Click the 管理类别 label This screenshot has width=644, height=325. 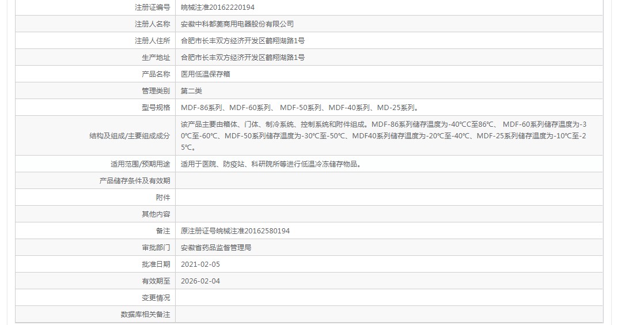[x=156, y=91]
